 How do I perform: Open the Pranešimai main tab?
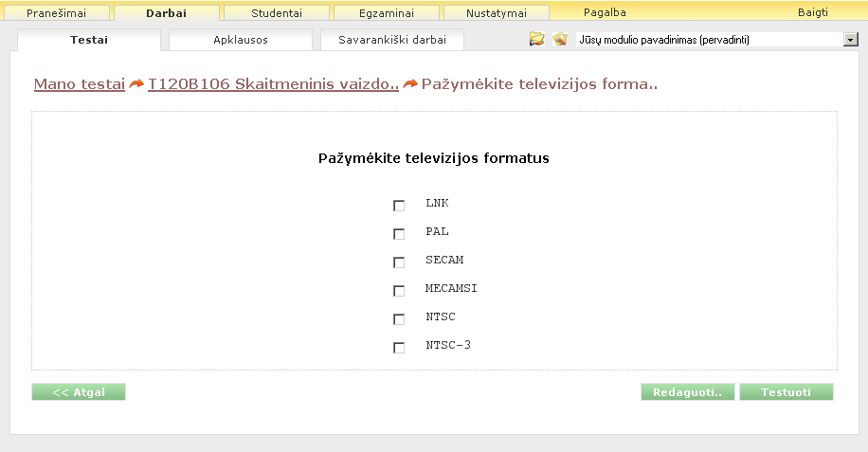57,12
